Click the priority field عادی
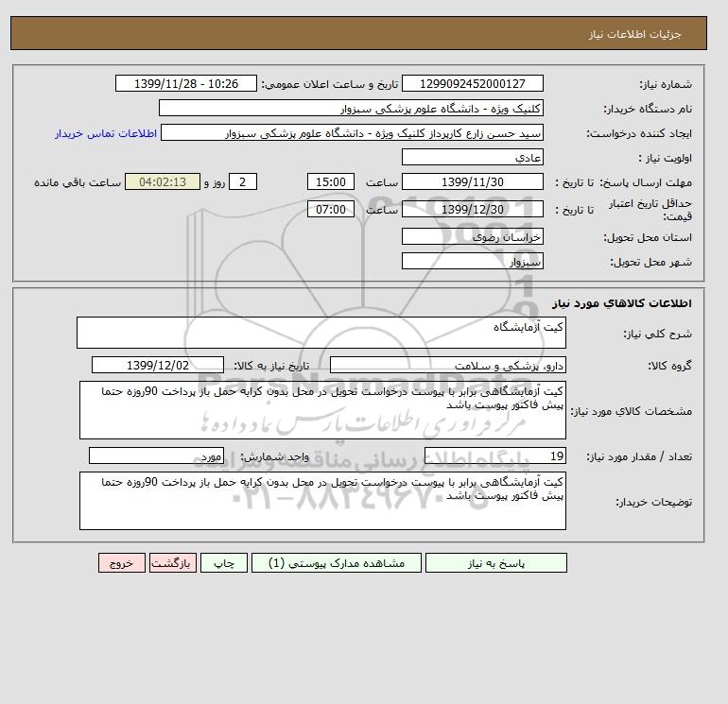 [x=473, y=157]
